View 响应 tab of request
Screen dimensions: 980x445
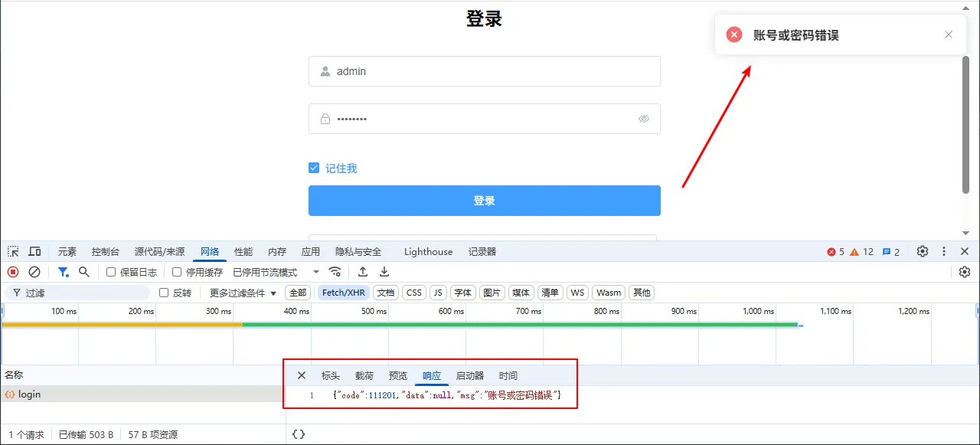pyautogui.click(x=432, y=375)
